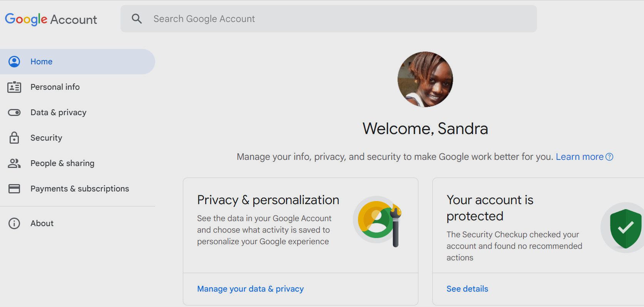644x307 pixels.
Task: Click the Learn more link
Action: [580, 156]
